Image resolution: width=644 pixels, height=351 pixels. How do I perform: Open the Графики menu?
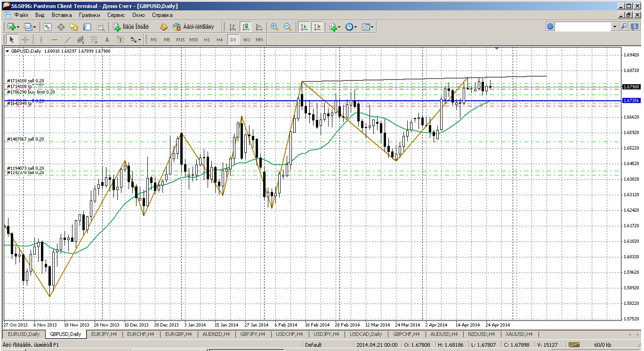click(89, 15)
